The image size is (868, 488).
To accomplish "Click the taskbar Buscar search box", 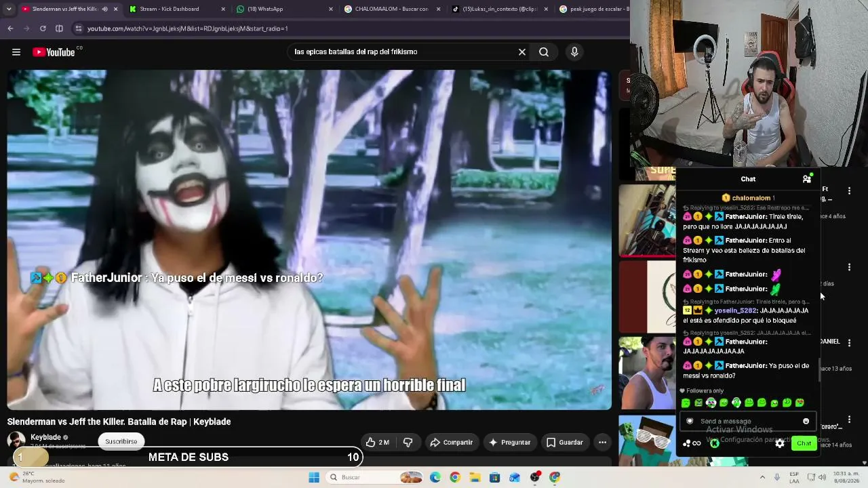I will [374, 477].
